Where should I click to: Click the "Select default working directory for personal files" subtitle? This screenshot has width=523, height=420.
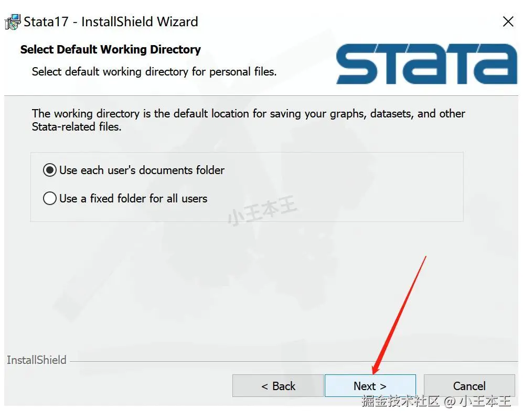coord(154,72)
